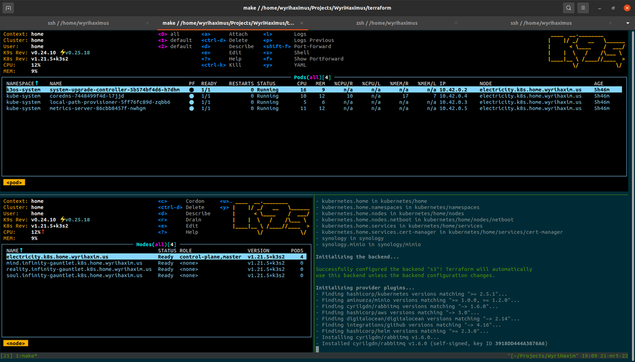The image size is (635, 362).
Task: Click port-forward dot for metrics-server pod
Action: (x=192, y=108)
